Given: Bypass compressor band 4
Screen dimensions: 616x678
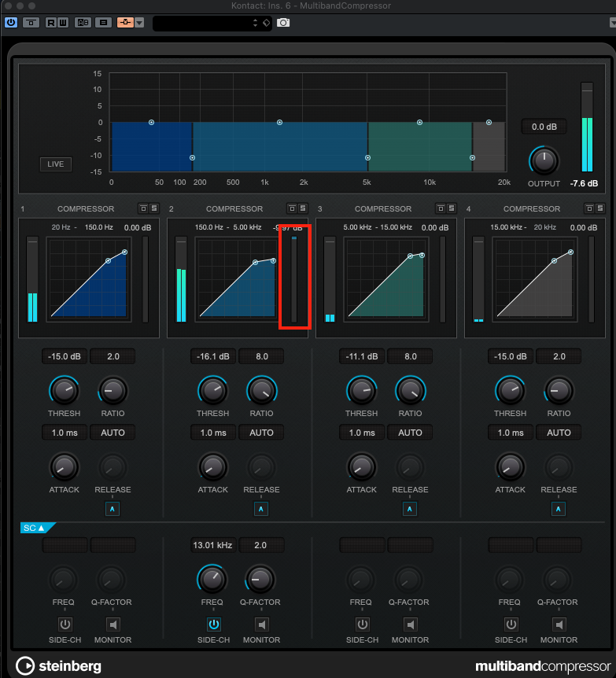Looking at the screenshot, I should pos(589,208).
